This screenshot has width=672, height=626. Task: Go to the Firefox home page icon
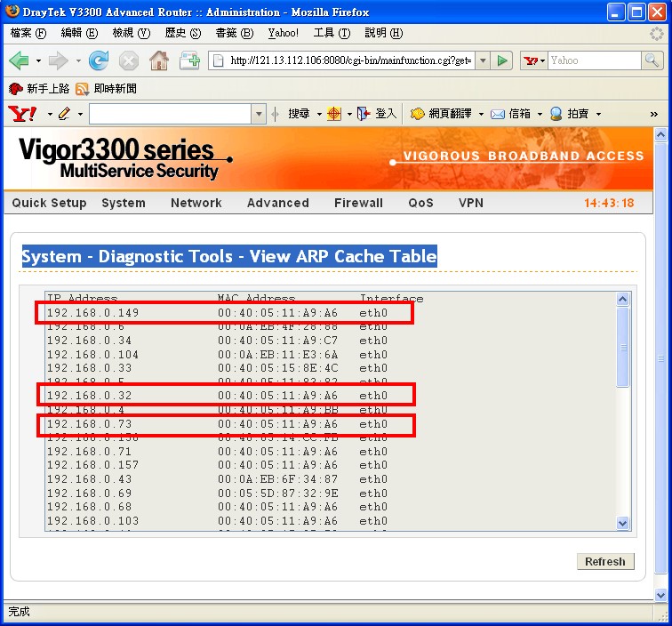coord(159,60)
